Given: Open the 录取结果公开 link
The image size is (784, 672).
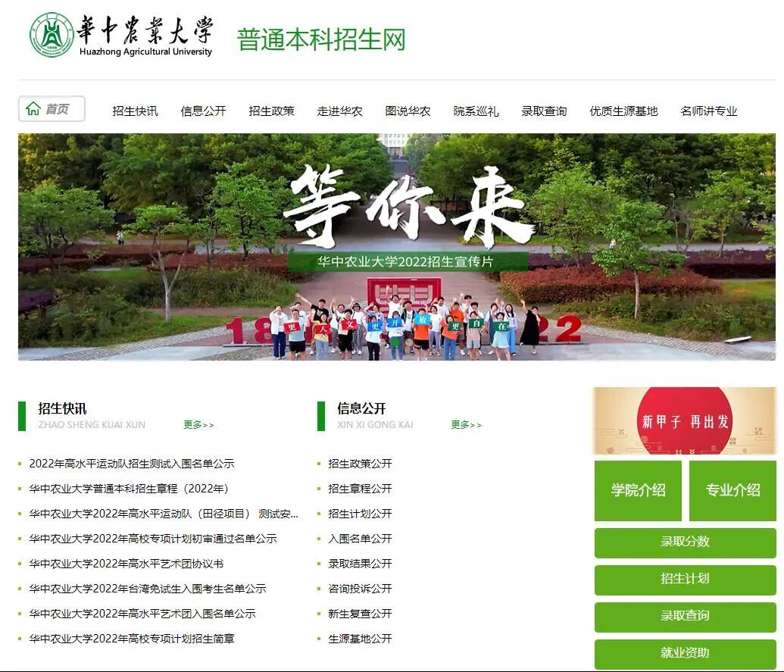Looking at the screenshot, I should (x=360, y=564).
